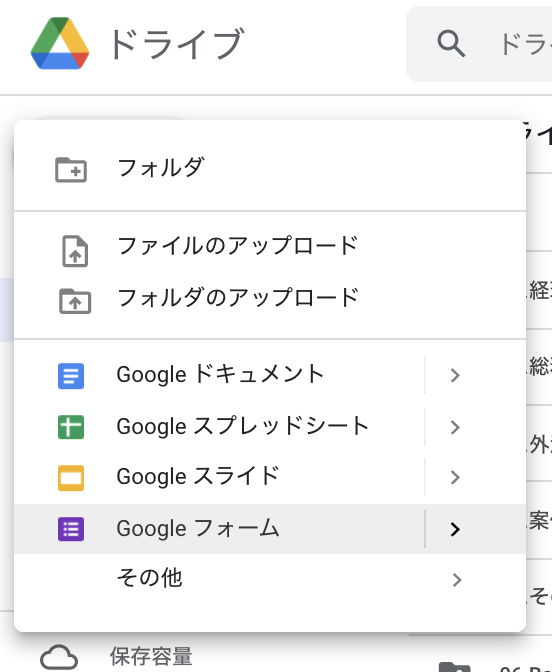Expand the Google スライド submenu arrow
552x672 pixels.
point(455,477)
